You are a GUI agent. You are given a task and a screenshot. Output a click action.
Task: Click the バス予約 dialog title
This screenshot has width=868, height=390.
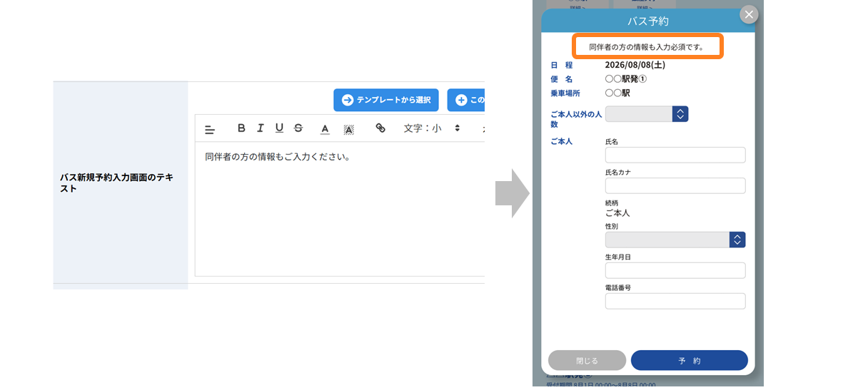(x=647, y=21)
